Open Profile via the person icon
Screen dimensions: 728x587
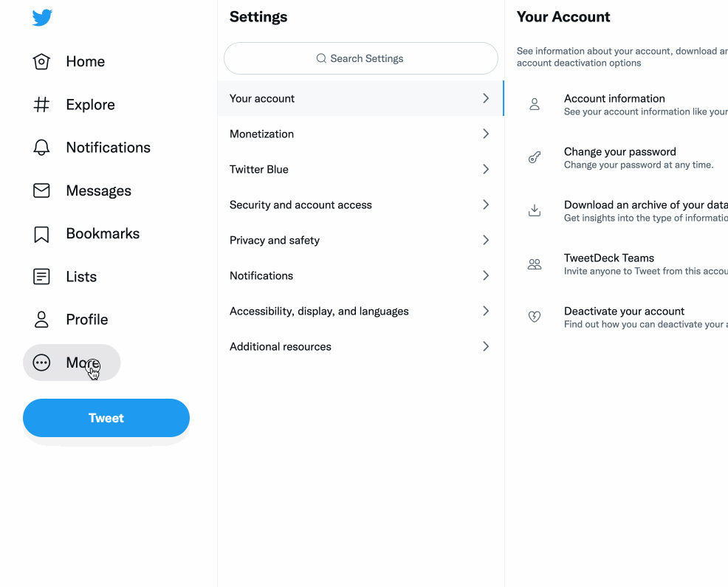coord(41,320)
